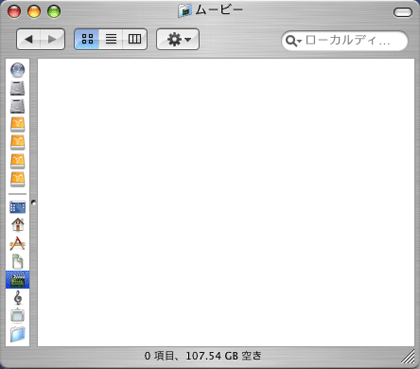Open the Music treble clef icon
Screen dimensions: 420x369
[18, 298]
